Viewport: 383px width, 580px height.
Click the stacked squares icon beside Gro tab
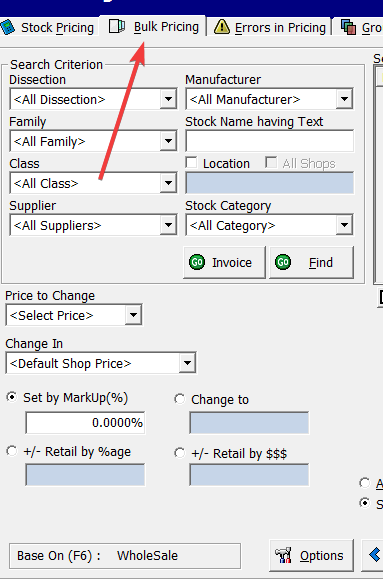(x=348, y=27)
